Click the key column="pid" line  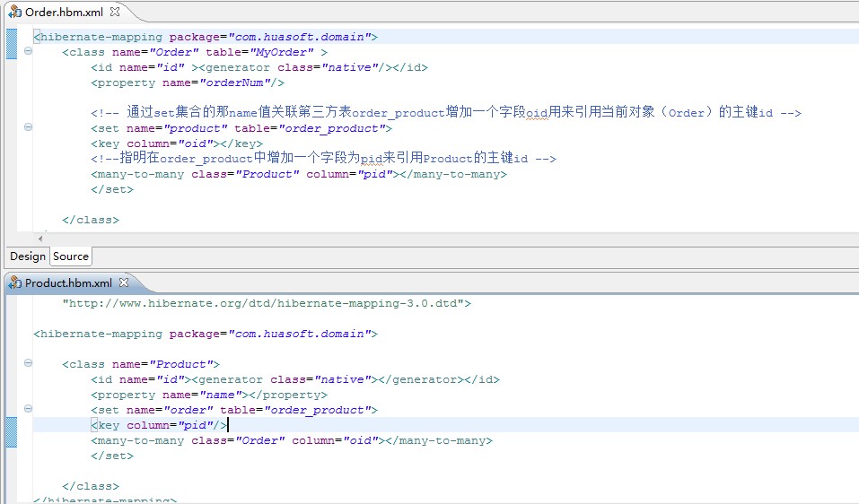159,425
